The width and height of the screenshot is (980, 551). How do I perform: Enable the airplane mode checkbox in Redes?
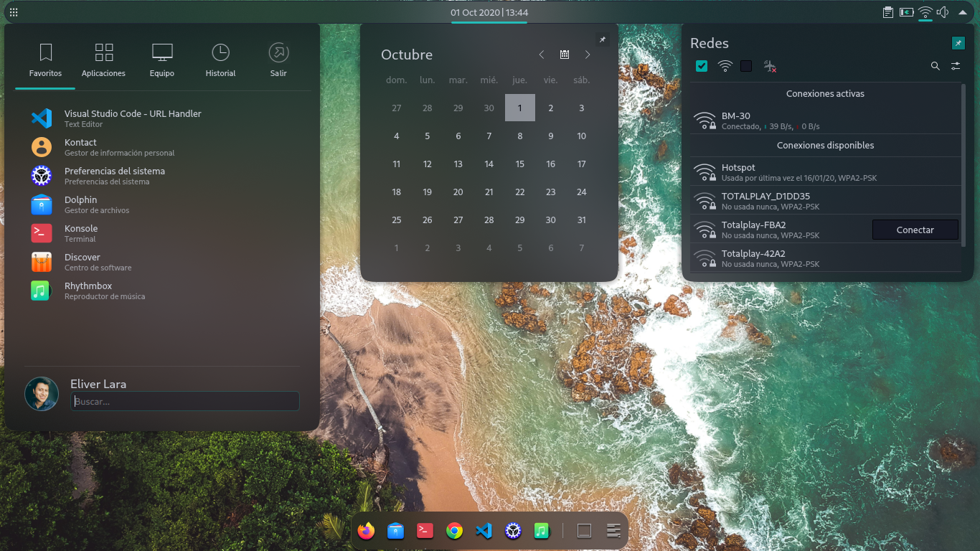pyautogui.click(x=746, y=66)
